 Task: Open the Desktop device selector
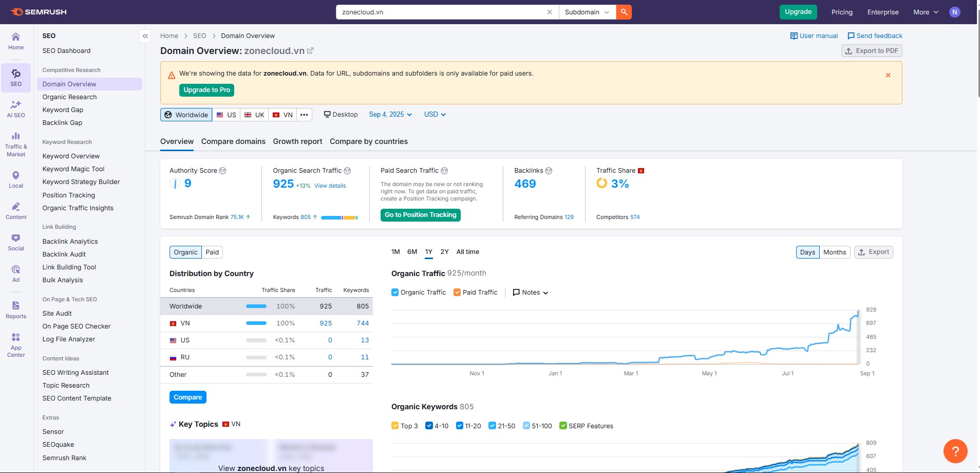click(x=341, y=115)
